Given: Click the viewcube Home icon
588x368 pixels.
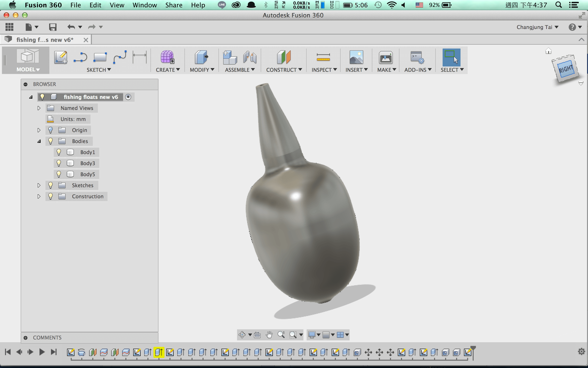Looking at the screenshot, I should click(x=548, y=51).
